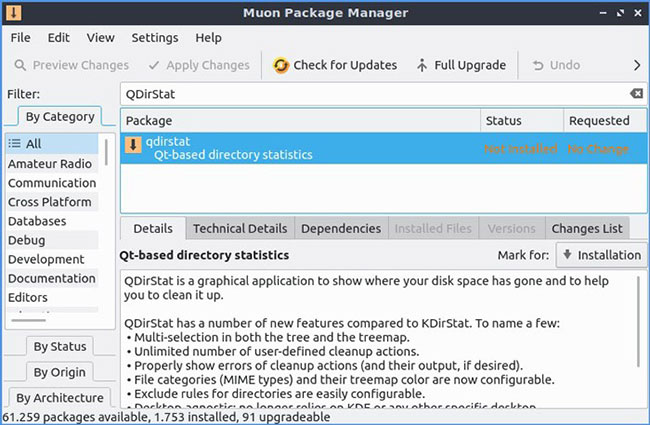Switch to the Dependencies tab
This screenshot has height=425, width=650.
click(340, 229)
